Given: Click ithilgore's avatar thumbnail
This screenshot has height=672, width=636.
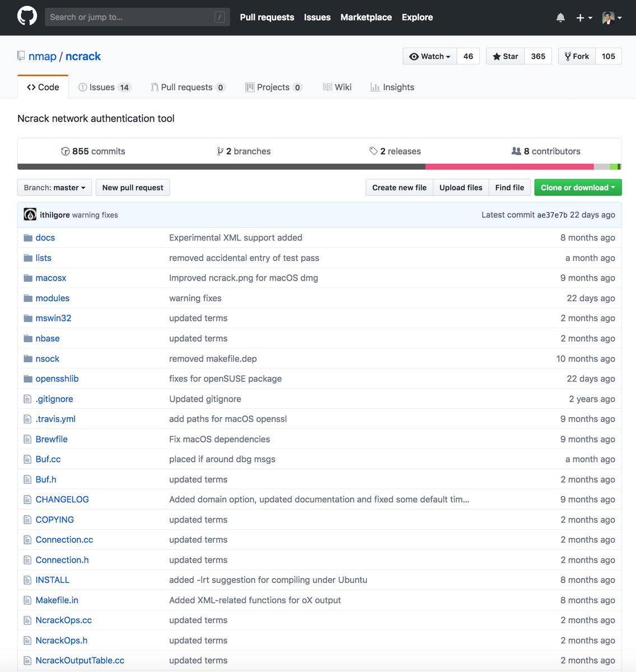Looking at the screenshot, I should (x=30, y=214).
